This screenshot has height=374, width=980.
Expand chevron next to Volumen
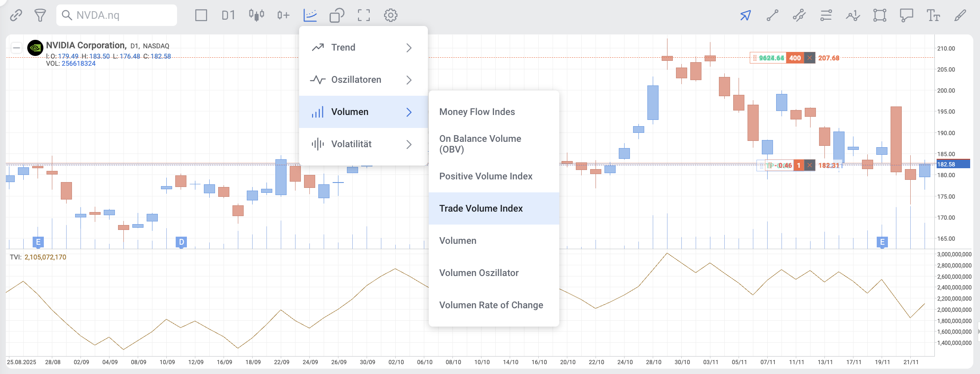point(409,112)
